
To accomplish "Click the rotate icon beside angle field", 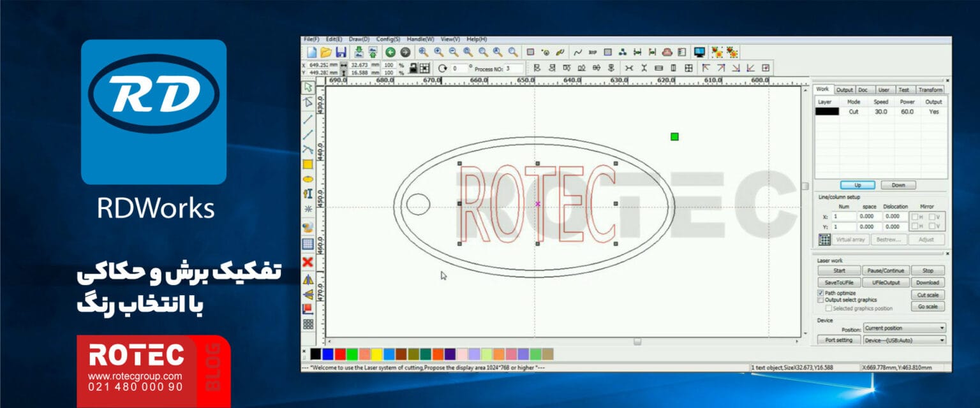I will pyautogui.click(x=443, y=68).
